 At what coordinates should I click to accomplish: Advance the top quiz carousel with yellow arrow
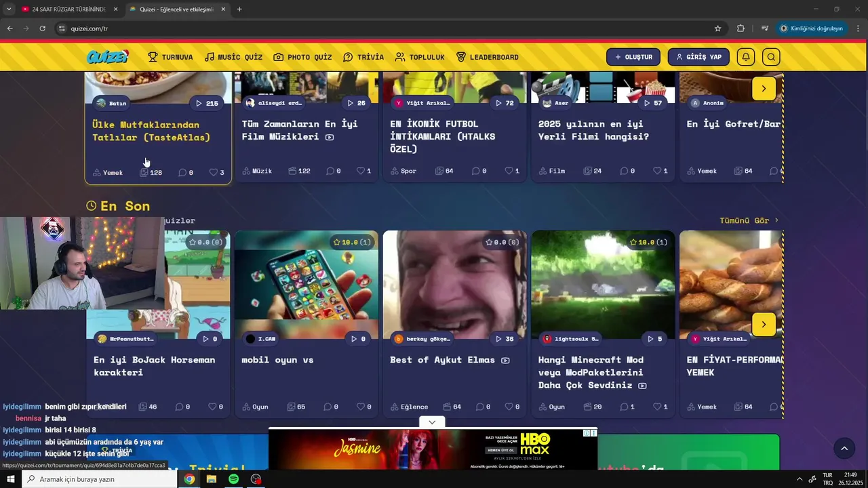tap(764, 89)
